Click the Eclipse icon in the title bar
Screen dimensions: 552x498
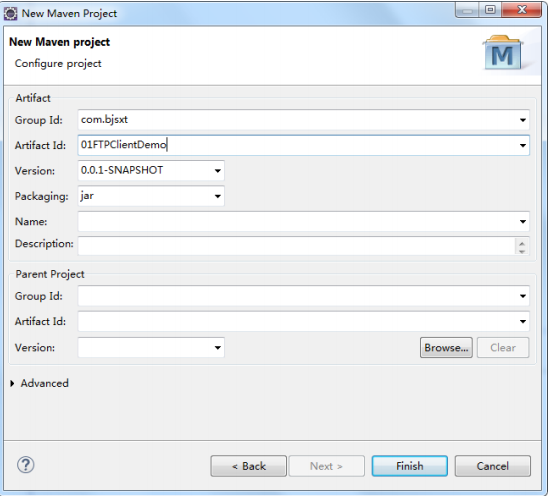click(x=10, y=14)
